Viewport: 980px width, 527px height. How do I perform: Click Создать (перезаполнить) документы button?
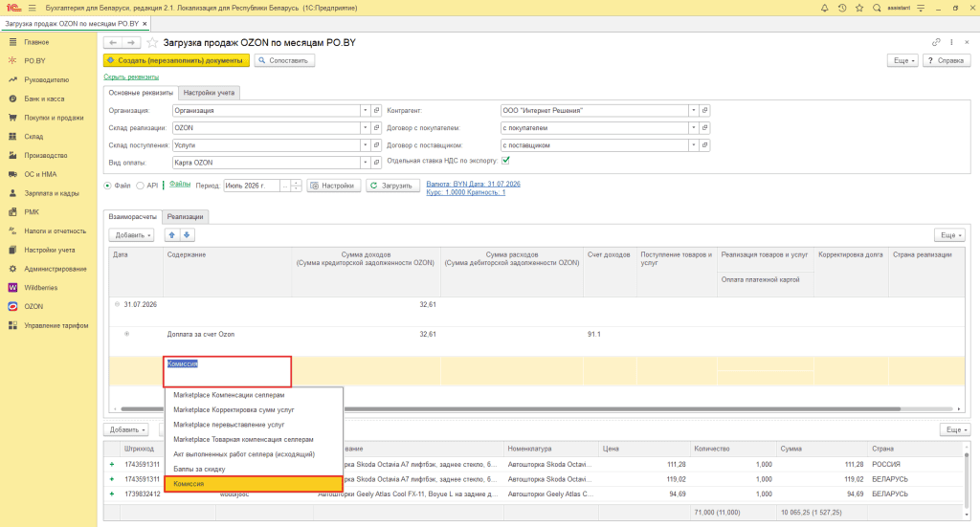pos(176,60)
